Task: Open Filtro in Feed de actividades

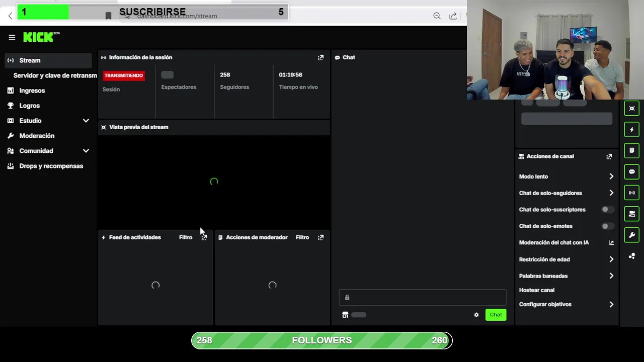Action: click(x=186, y=237)
